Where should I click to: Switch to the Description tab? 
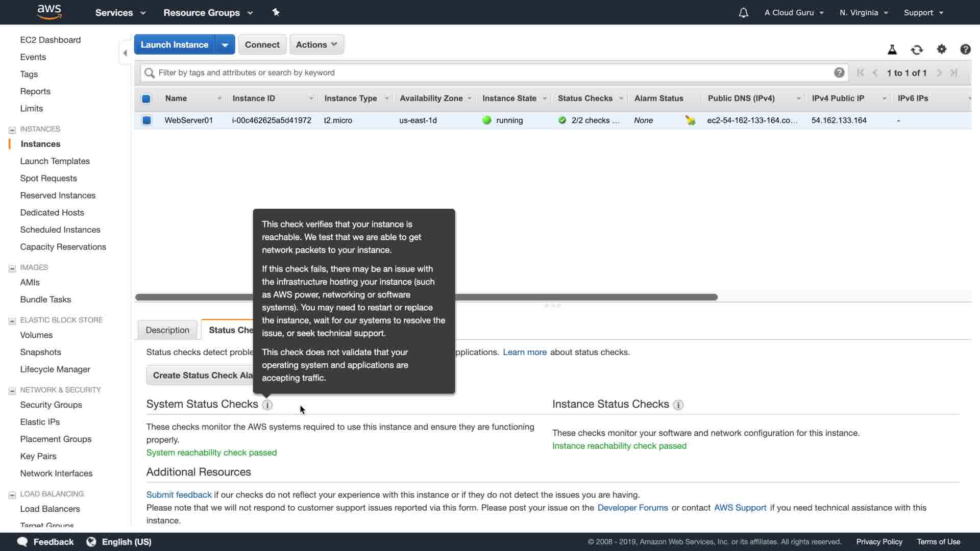tap(167, 330)
